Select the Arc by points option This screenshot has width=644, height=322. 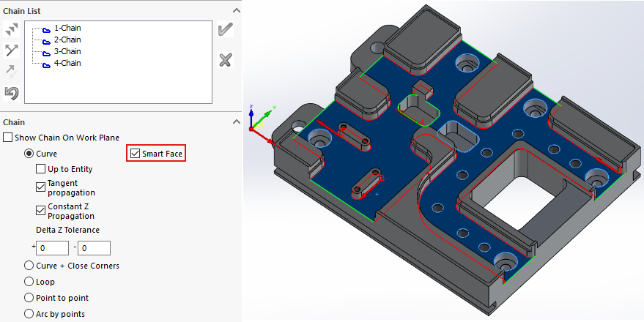click(29, 314)
